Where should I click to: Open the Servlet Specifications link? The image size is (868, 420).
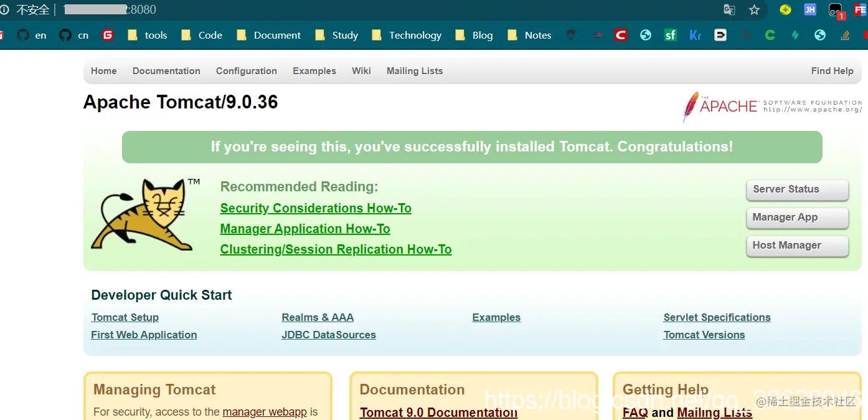pos(717,317)
